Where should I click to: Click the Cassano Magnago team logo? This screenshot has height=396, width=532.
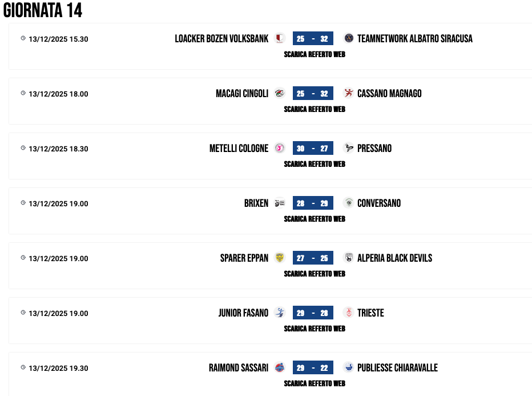(348, 93)
